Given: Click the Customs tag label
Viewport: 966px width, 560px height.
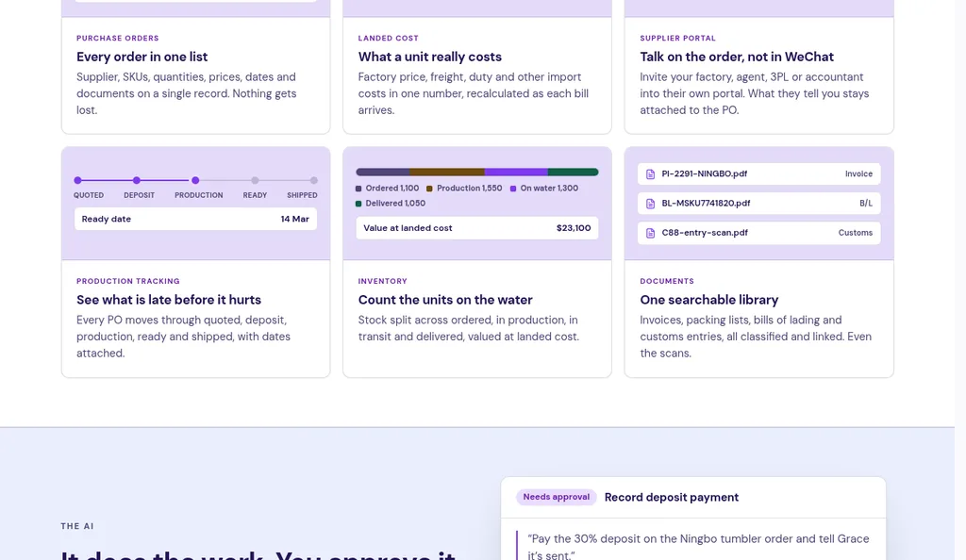Looking at the screenshot, I should pyautogui.click(x=855, y=233).
